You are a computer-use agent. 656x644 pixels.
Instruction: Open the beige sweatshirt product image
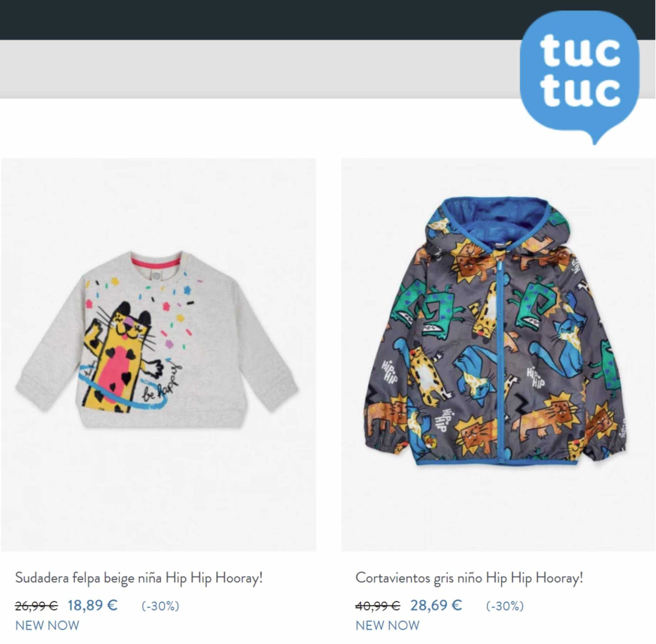pos(159,355)
